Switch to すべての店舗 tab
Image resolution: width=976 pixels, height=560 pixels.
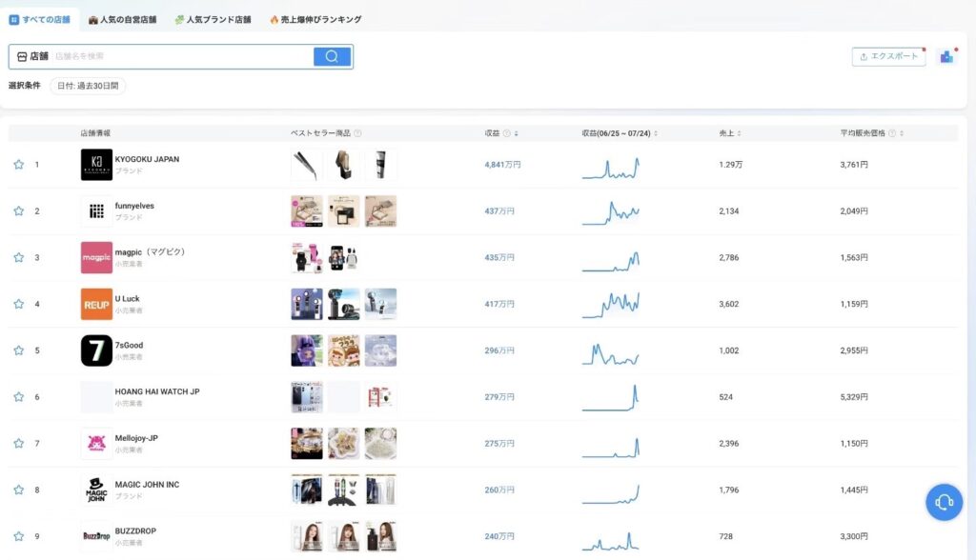[x=40, y=19]
